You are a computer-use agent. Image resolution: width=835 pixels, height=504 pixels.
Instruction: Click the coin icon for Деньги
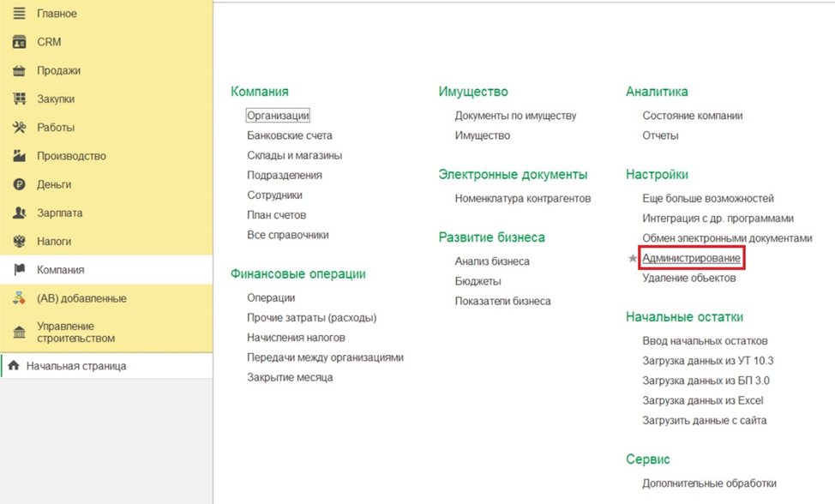point(19,184)
